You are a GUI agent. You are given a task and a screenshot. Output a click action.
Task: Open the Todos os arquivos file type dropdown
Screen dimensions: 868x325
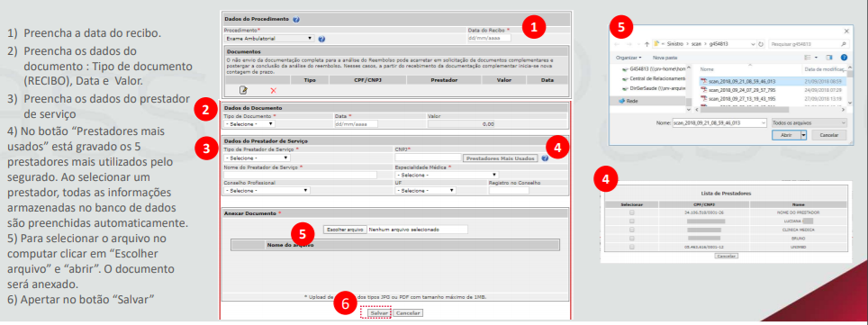coord(809,123)
